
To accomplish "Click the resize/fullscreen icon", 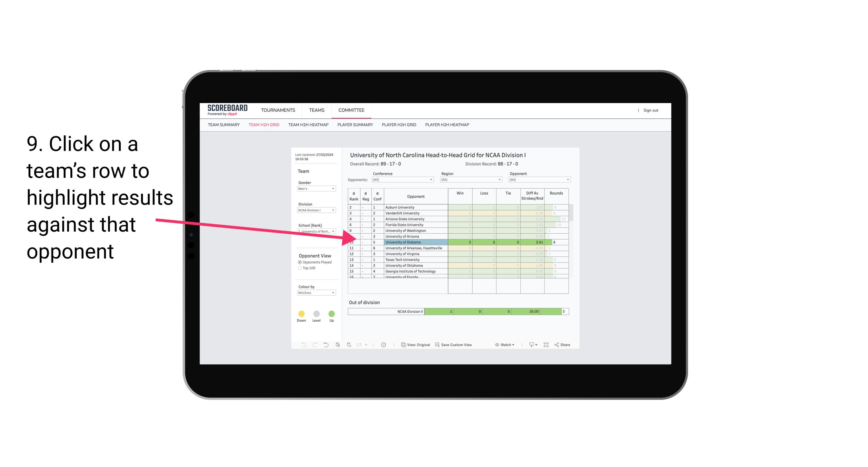I will (546, 346).
